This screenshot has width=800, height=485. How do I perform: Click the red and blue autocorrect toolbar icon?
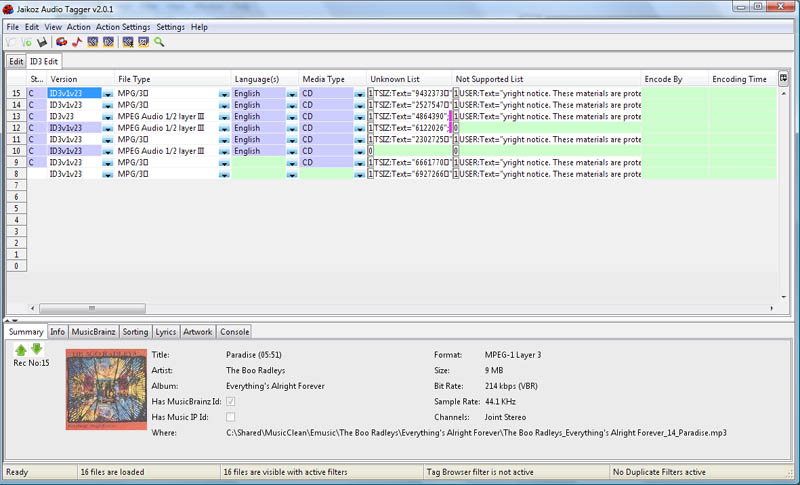pos(61,42)
